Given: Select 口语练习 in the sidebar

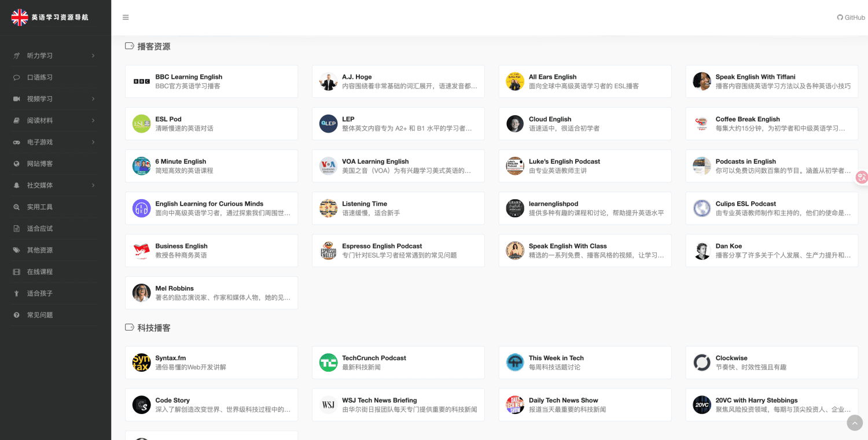Looking at the screenshot, I should (x=40, y=78).
